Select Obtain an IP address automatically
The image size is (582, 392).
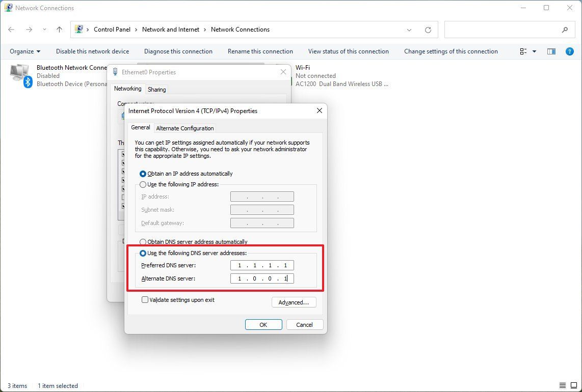[143, 174]
